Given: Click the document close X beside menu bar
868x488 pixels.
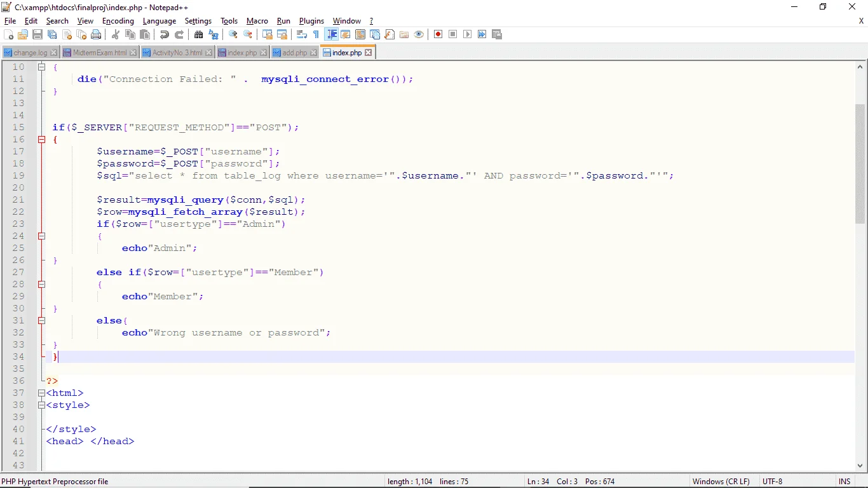Looking at the screenshot, I should 861,21.
